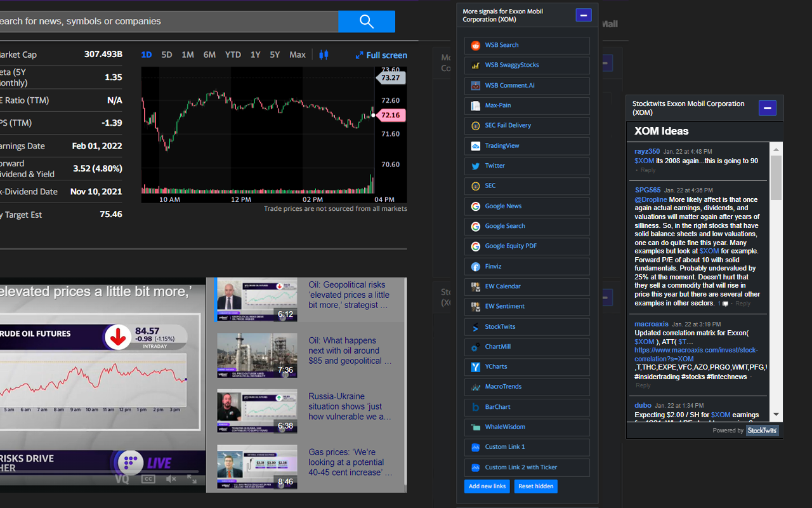Open Google News signal link
This screenshot has width=812, height=508.
(527, 206)
